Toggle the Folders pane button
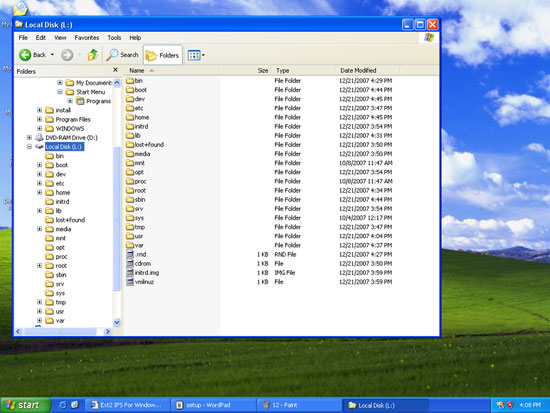The image size is (550, 413). [163, 55]
